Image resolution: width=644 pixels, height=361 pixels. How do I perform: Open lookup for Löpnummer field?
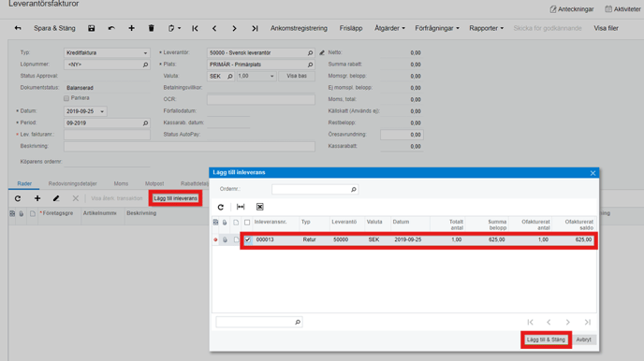pos(145,65)
